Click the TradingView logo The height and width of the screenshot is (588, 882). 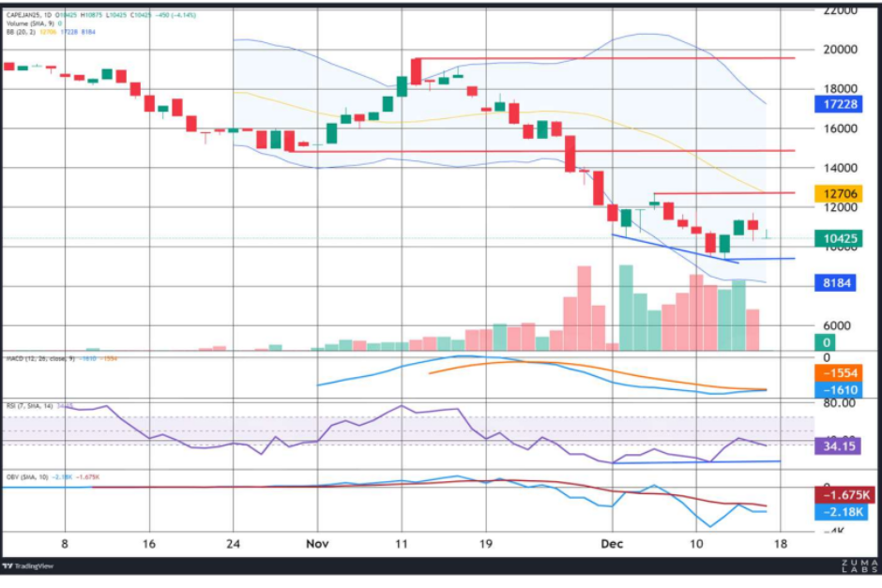27,566
